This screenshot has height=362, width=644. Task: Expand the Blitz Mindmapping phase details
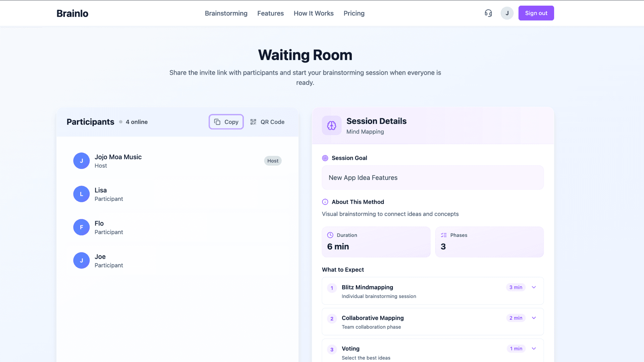[534, 287]
